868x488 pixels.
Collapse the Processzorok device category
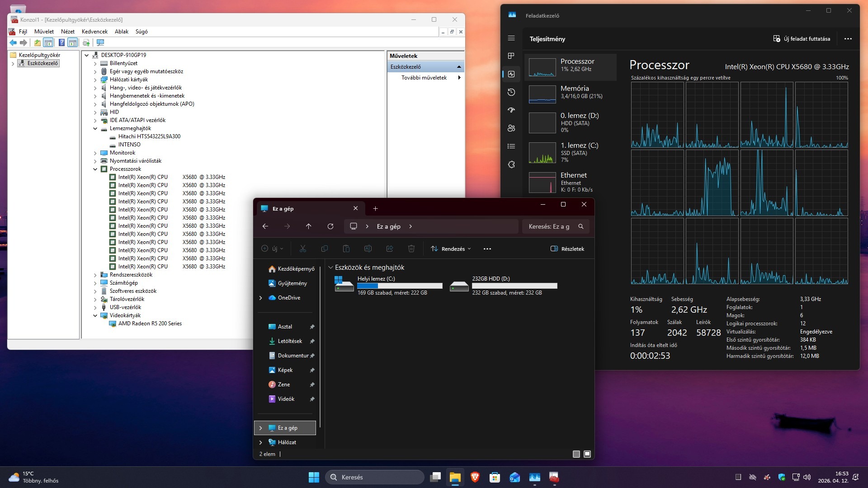pos(95,169)
